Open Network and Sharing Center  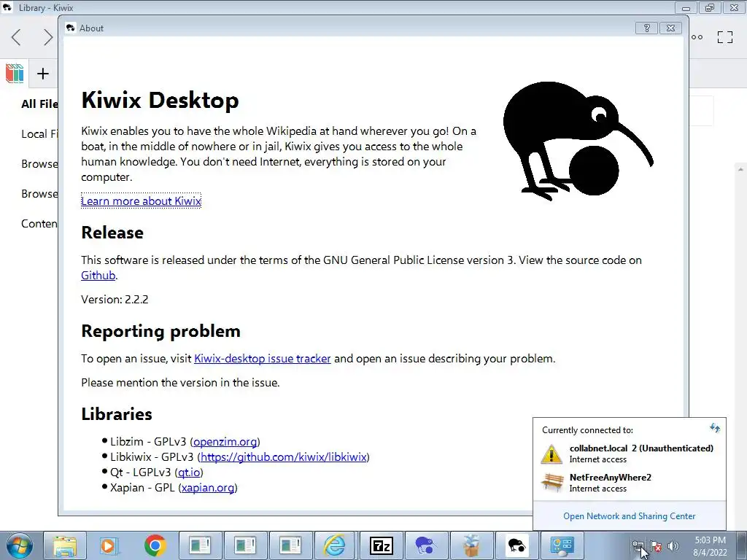click(x=630, y=516)
